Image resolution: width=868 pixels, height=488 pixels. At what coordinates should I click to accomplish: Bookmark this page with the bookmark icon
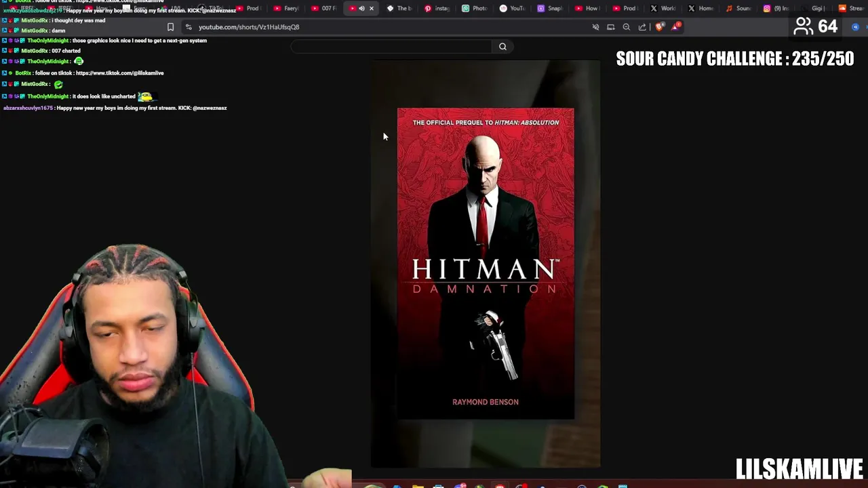170,27
